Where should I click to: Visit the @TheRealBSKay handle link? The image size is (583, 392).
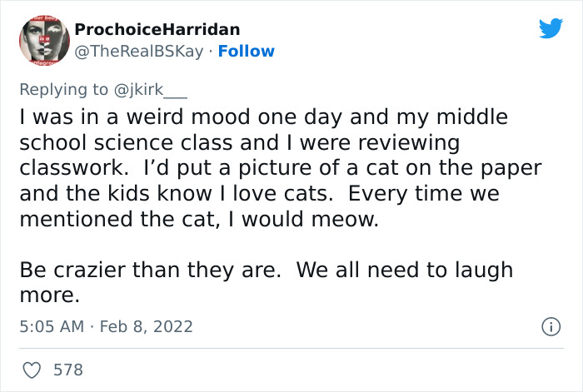point(139,52)
